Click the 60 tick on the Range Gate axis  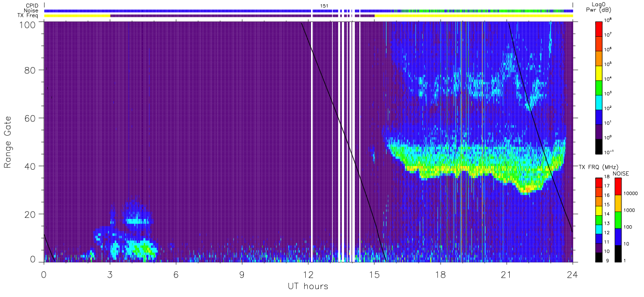[29, 118]
